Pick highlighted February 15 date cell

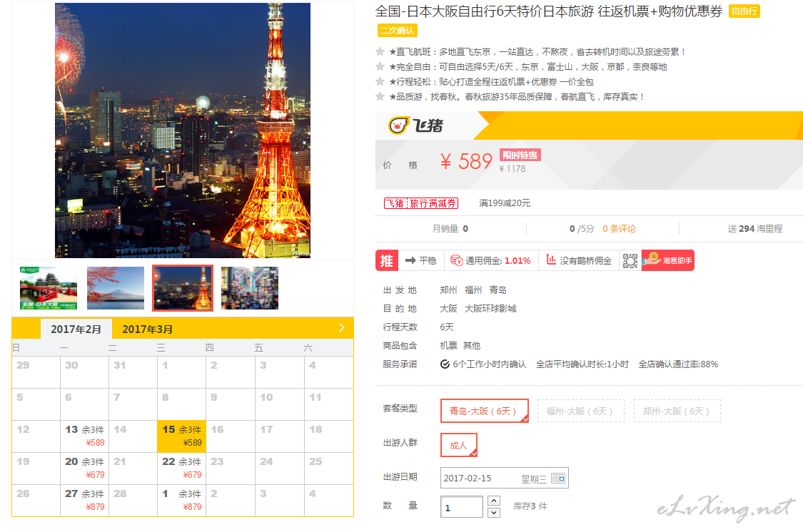coord(182,436)
